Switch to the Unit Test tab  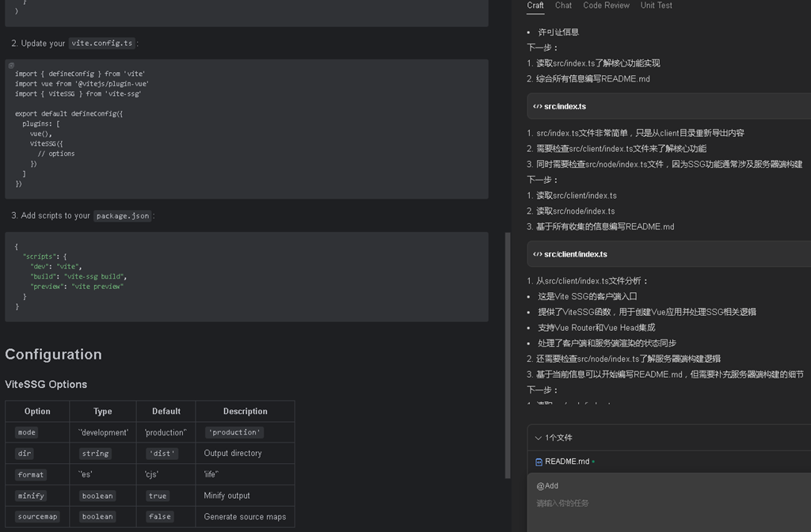(x=657, y=6)
